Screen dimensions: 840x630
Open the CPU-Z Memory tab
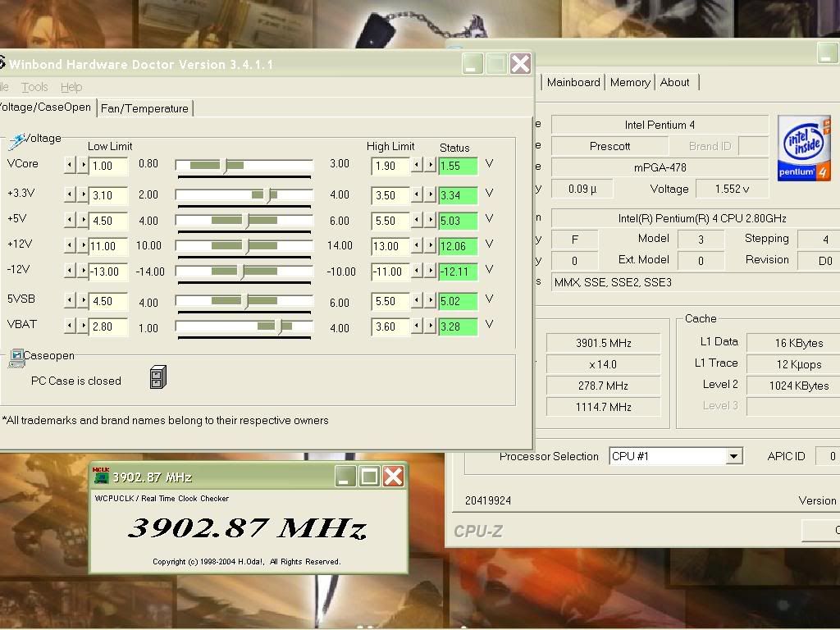630,82
